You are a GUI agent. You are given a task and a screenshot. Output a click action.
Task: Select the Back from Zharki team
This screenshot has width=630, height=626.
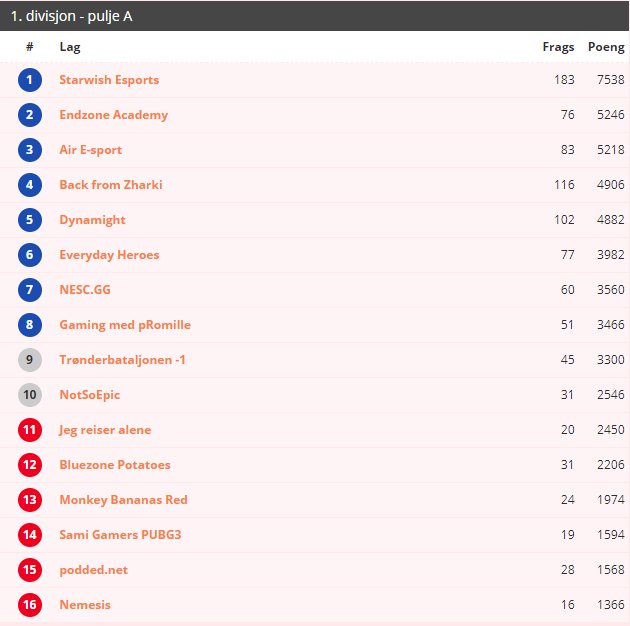tap(111, 185)
